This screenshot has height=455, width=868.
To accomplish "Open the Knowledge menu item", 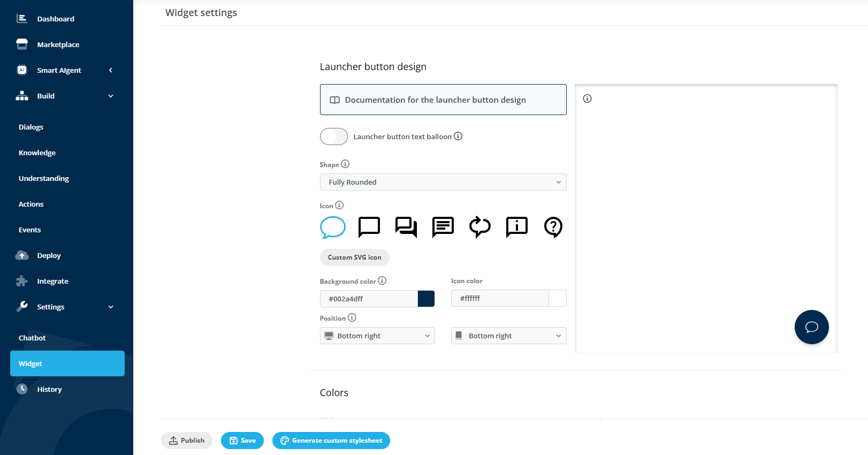I will pos(37,153).
